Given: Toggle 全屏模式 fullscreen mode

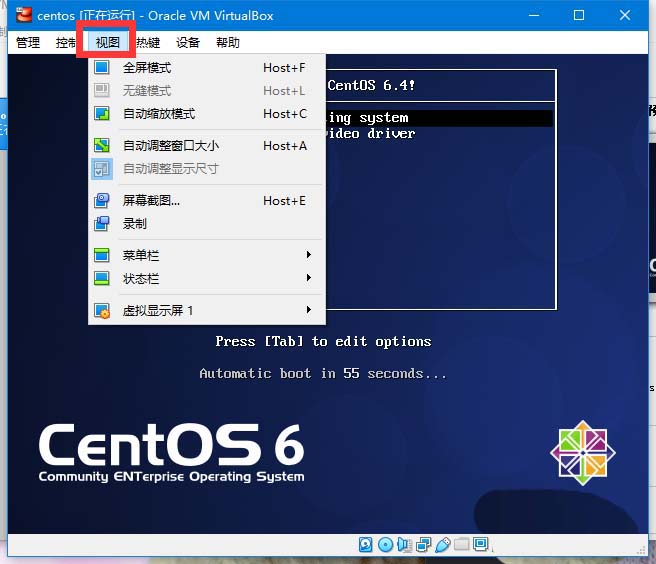Looking at the screenshot, I should point(207,67).
